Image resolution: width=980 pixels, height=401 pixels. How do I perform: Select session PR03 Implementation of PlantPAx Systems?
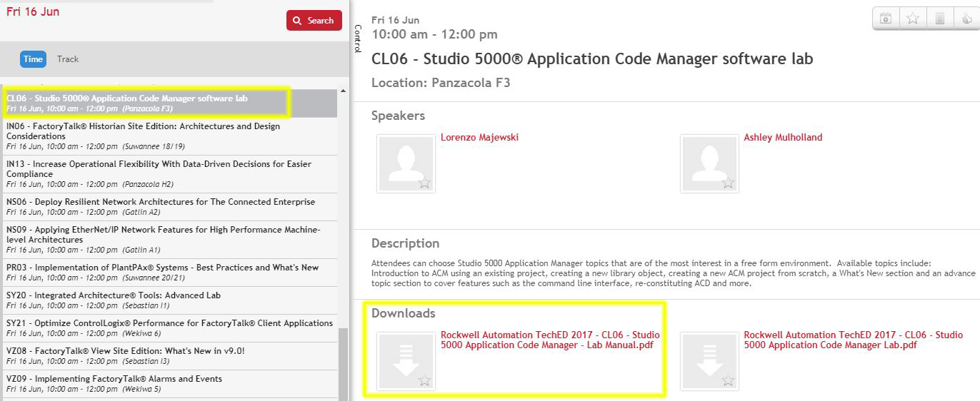170,273
